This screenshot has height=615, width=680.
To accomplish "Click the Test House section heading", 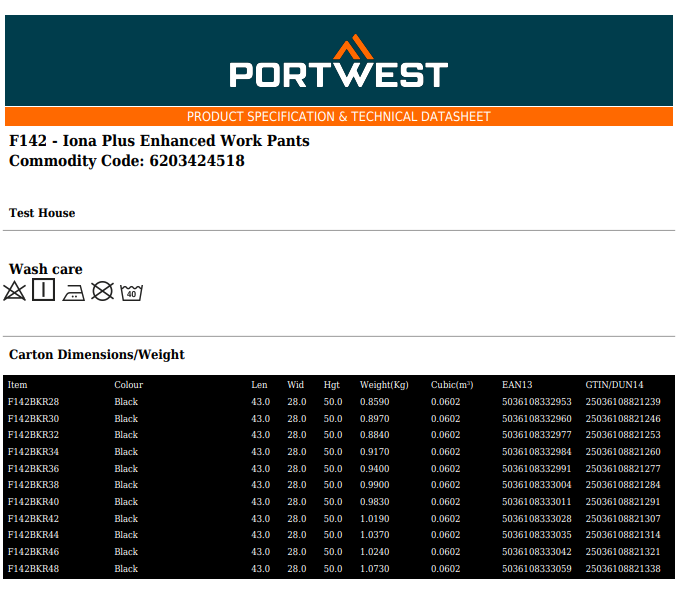I will coord(42,213).
